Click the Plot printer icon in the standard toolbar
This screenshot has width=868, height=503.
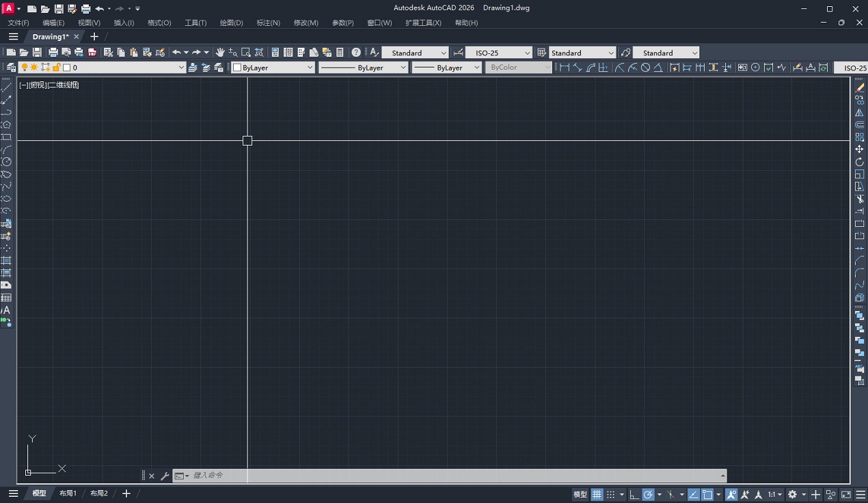[53, 53]
